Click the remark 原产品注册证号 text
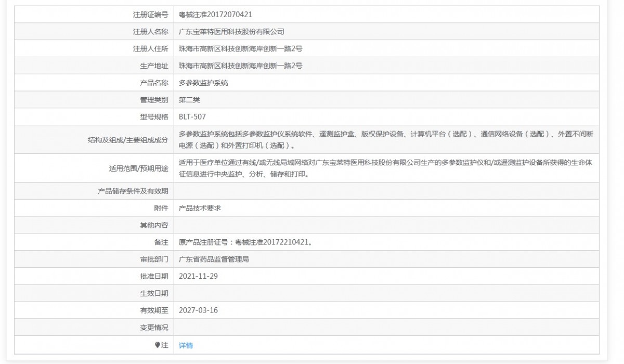This screenshot has width=624, height=364. (x=245, y=242)
